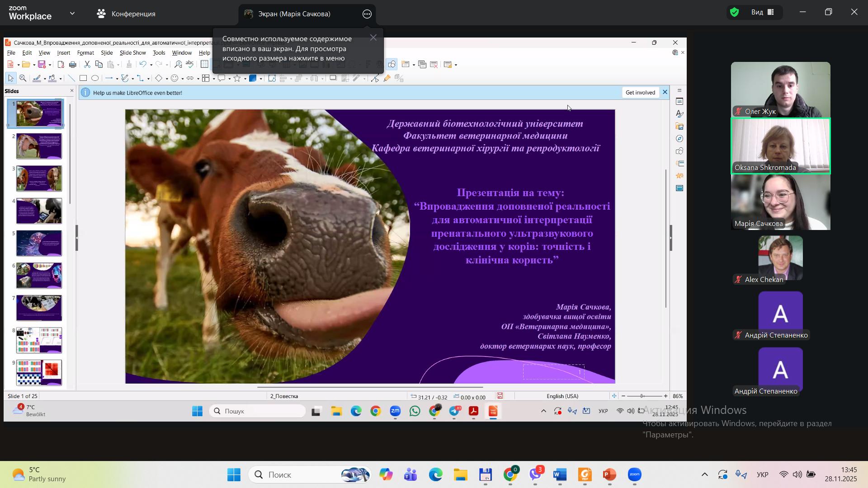The height and width of the screenshot is (488, 868).
Task: Open the sidebar Animation star icon
Action: (679, 176)
